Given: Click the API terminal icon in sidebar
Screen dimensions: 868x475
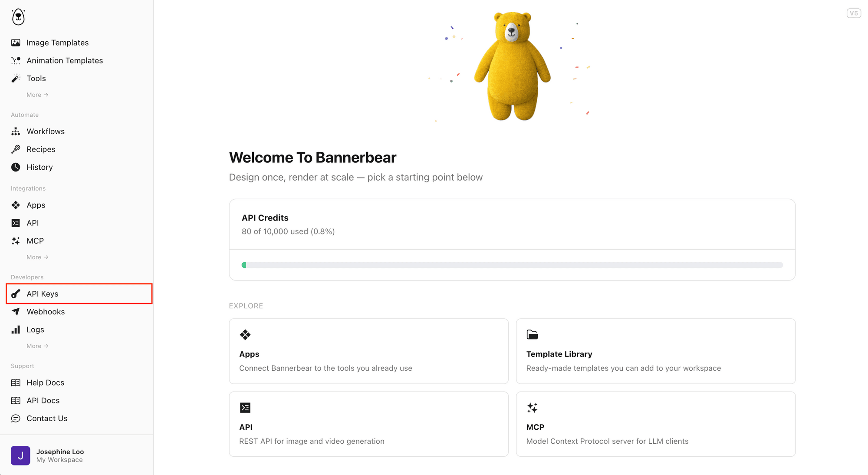Looking at the screenshot, I should click(16, 223).
